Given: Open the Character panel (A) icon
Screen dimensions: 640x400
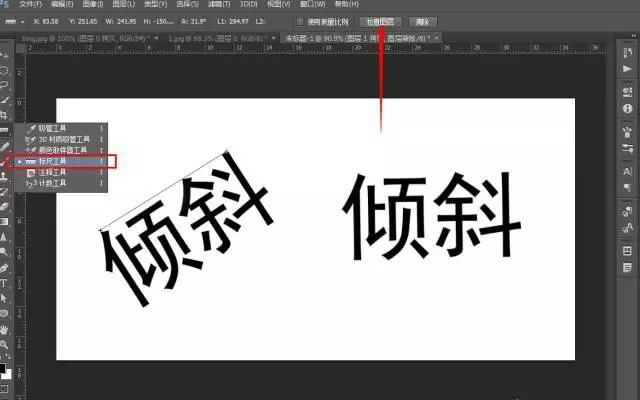Looking at the screenshot, I should pyautogui.click(x=627, y=171).
